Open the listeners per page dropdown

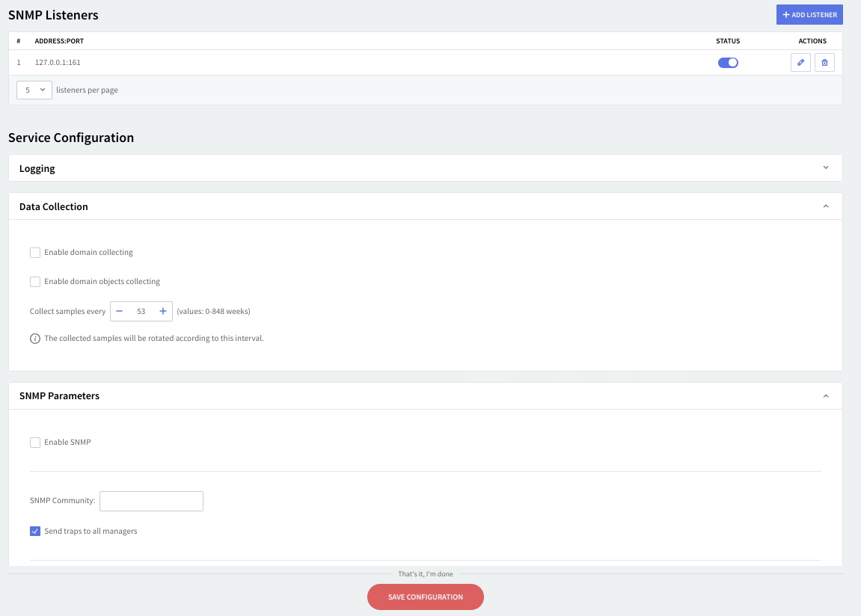[x=34, y=90]
